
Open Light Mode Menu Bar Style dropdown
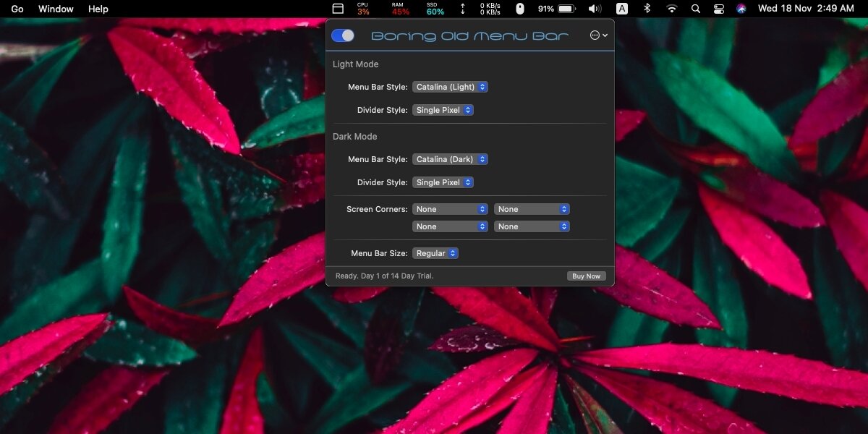450,87
